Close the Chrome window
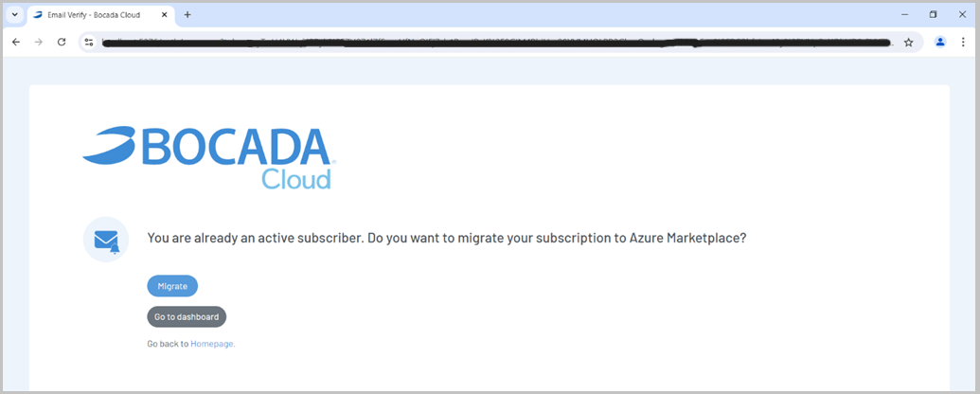This screenshot has height=394, width=980. point(962,14)
